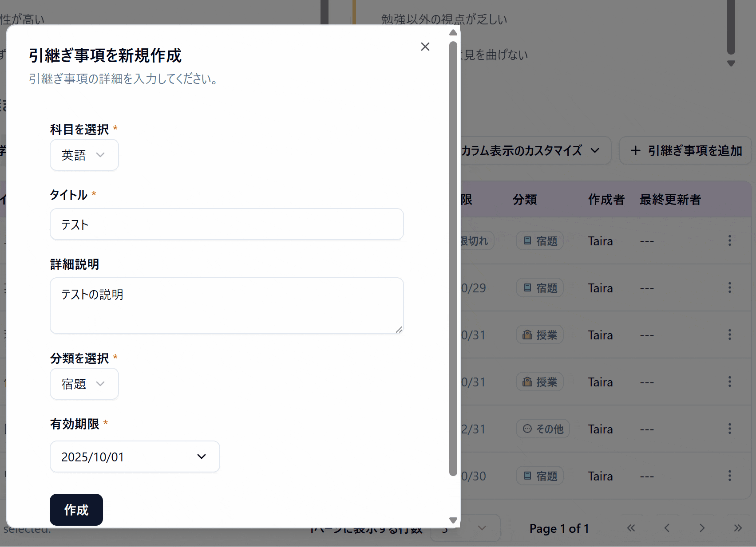756x547 pixels.
Task: Click the 引継ぎ事項を追加 button
Action: (685, 151)
